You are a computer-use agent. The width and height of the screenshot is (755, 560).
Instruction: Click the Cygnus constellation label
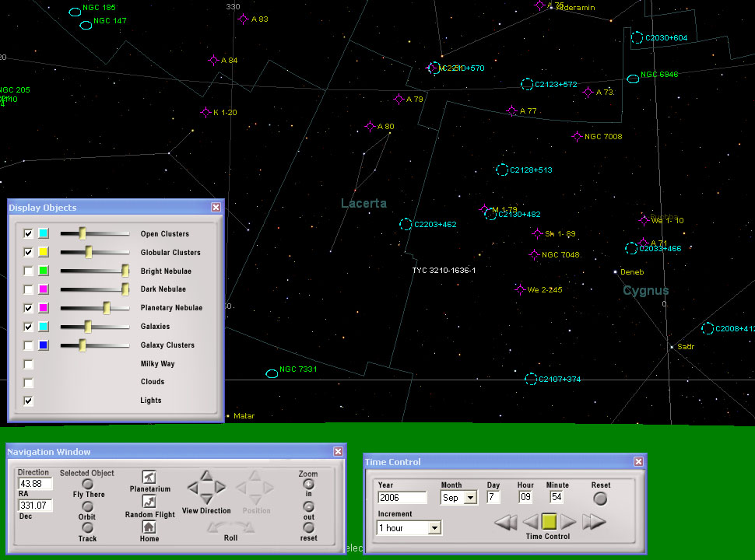(x=646, y=291)
